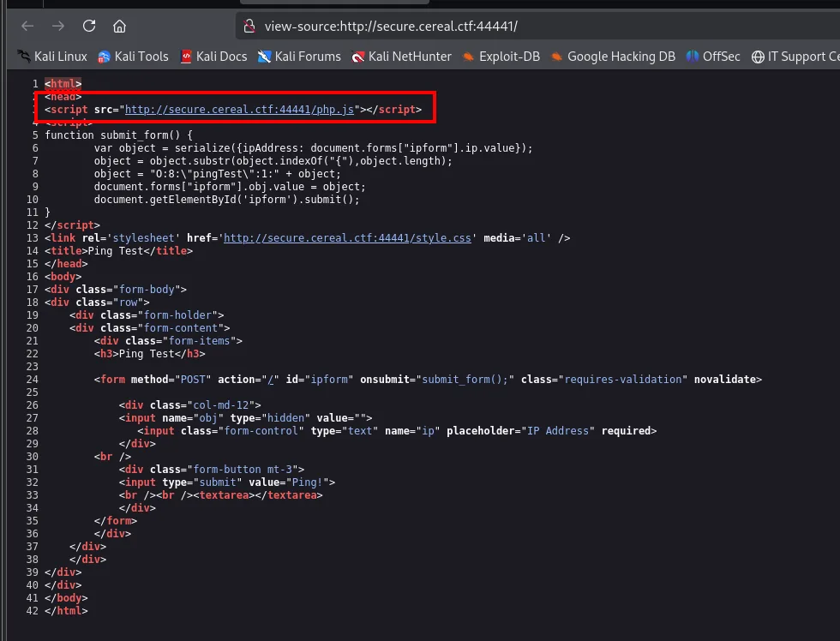Open the style.css stylesheet link

tap(347, 237)
